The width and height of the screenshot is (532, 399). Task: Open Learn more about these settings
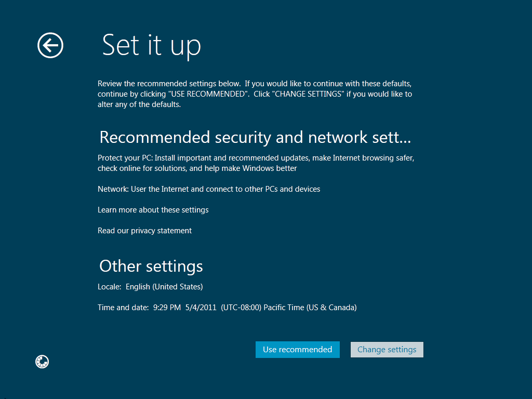[153, 210]
